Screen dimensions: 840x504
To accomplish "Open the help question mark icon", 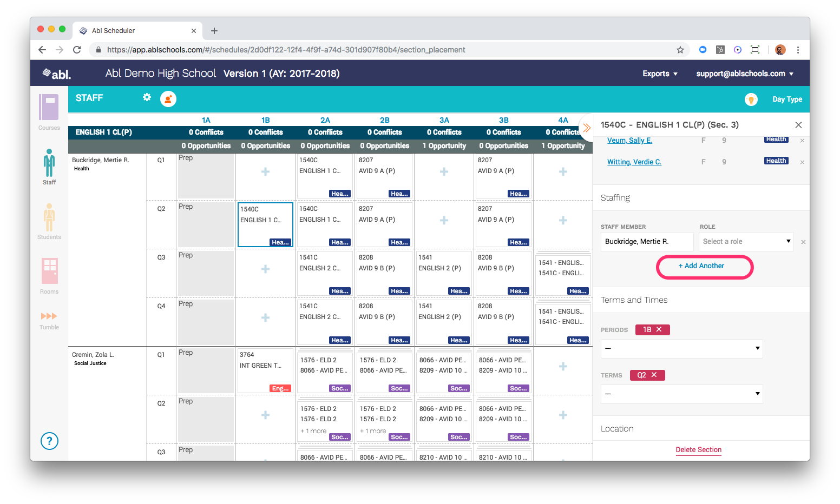I will coord(49,441).
